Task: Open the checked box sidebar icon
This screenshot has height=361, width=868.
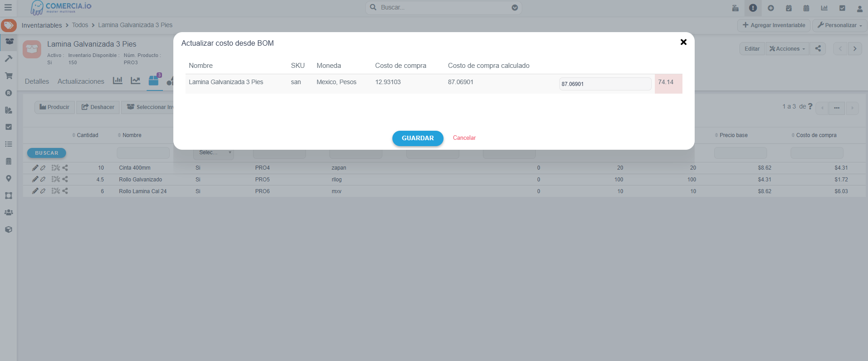Action: pos(9,127)
